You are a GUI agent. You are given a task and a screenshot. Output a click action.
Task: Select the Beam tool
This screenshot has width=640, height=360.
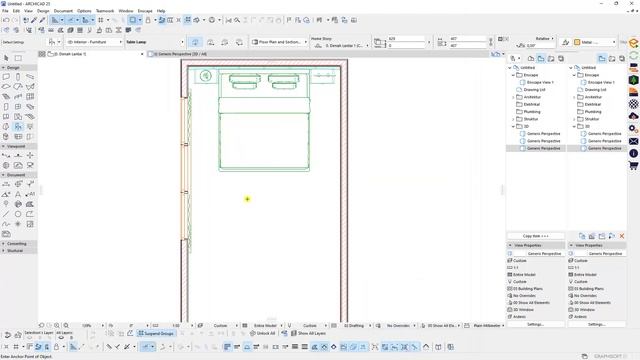point(30,77)
